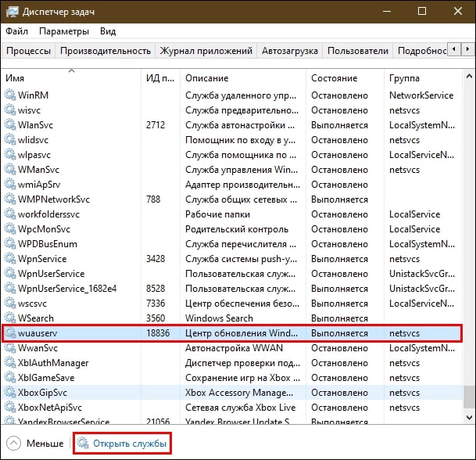
Task: Click the WpcMonSvc service icon
Action: point(10,229)
